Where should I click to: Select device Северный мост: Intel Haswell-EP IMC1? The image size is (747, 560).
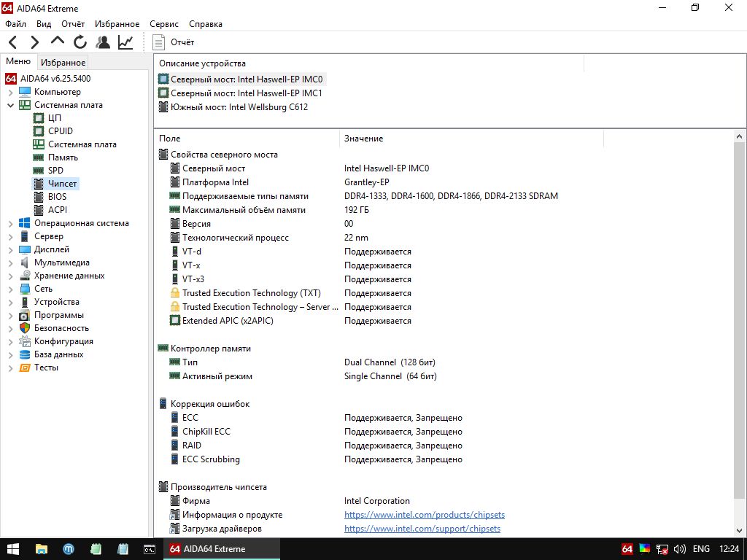pyautogui.click(x=241, y=93)
